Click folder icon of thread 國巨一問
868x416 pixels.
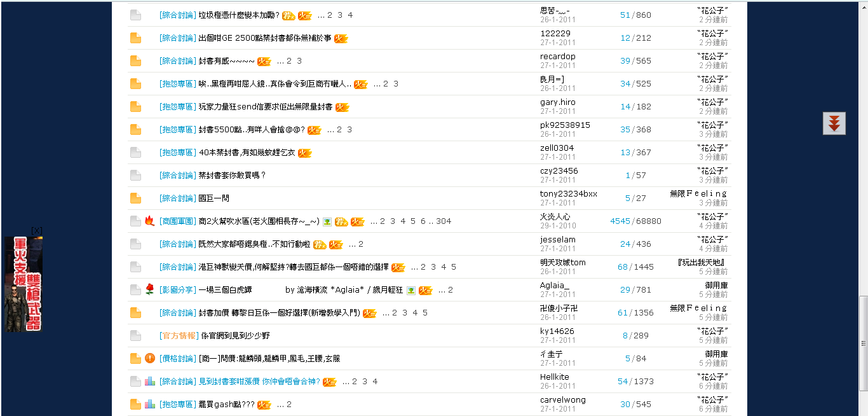[135, 198]
